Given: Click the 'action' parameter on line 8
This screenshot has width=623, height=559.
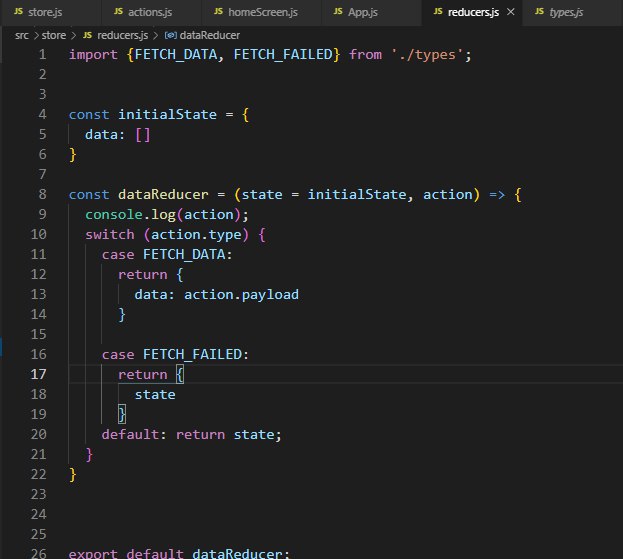Looking at the screenshot, I should (447, 194).
